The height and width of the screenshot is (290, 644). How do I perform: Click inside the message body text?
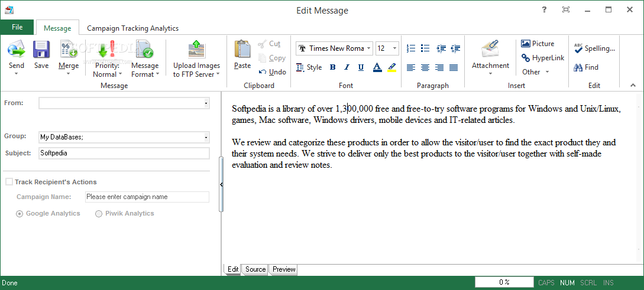(x=426, y=137)
